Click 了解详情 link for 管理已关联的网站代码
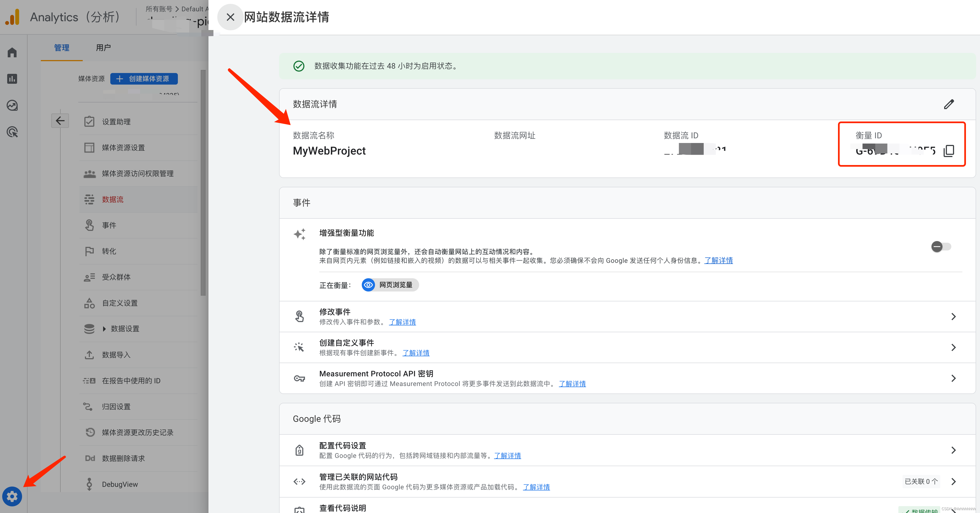 pyautogui.click(x=536, y=487)
